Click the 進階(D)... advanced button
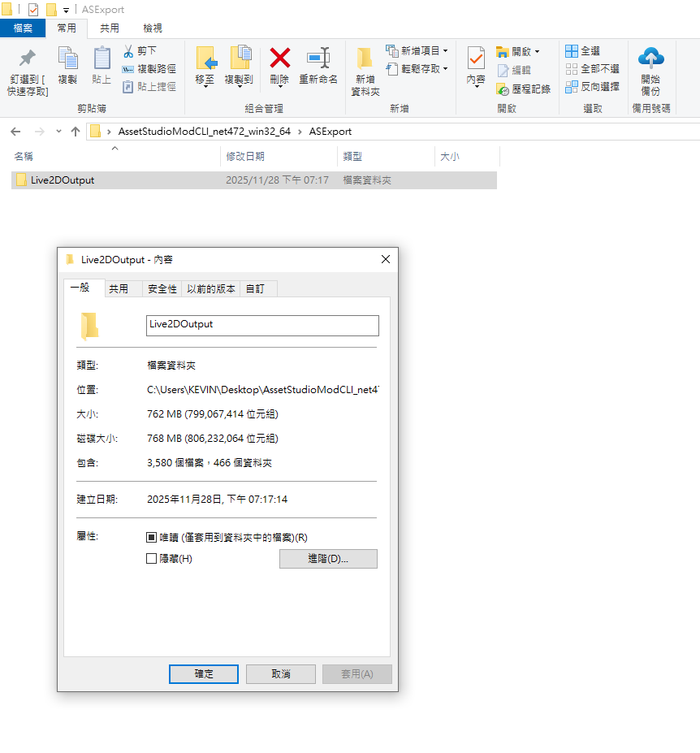The height and width of the screenshot is (753, 700). tap(328, 559)
